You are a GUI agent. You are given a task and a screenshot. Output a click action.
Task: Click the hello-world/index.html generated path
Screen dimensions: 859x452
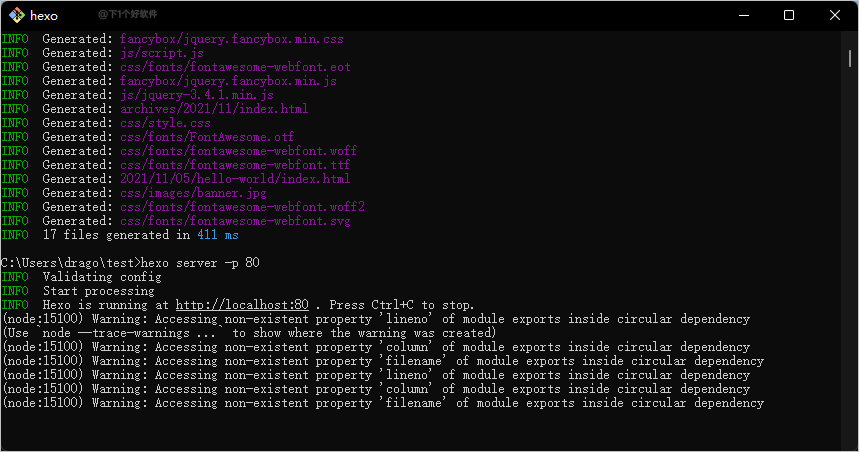coord(235,179)
